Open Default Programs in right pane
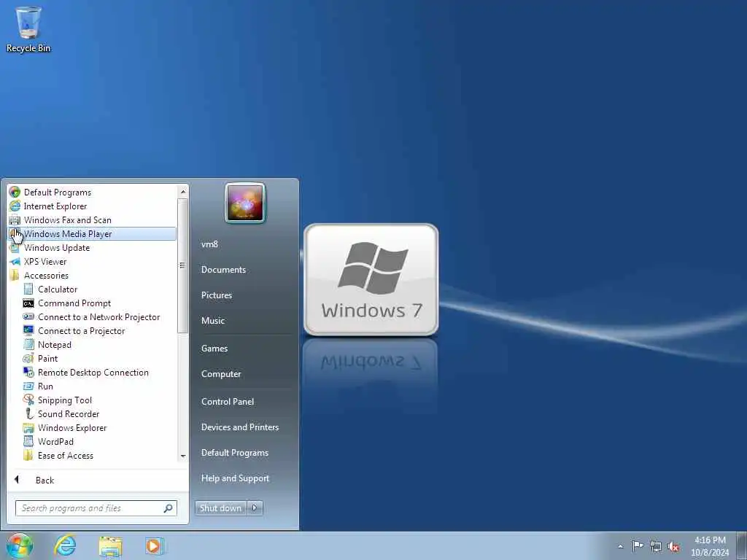The width and height of the screenshot is (747, 560). 235,452
